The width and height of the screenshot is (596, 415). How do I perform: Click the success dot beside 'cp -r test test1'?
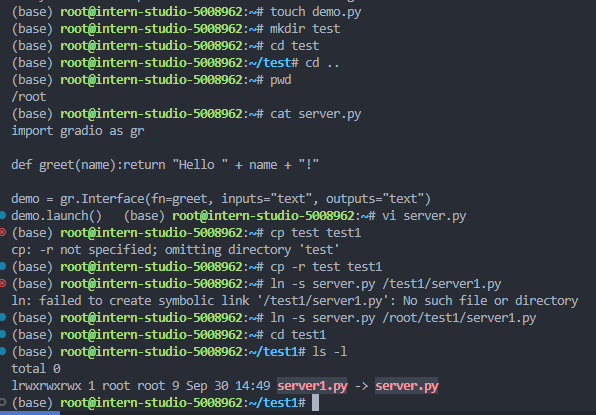2,266
